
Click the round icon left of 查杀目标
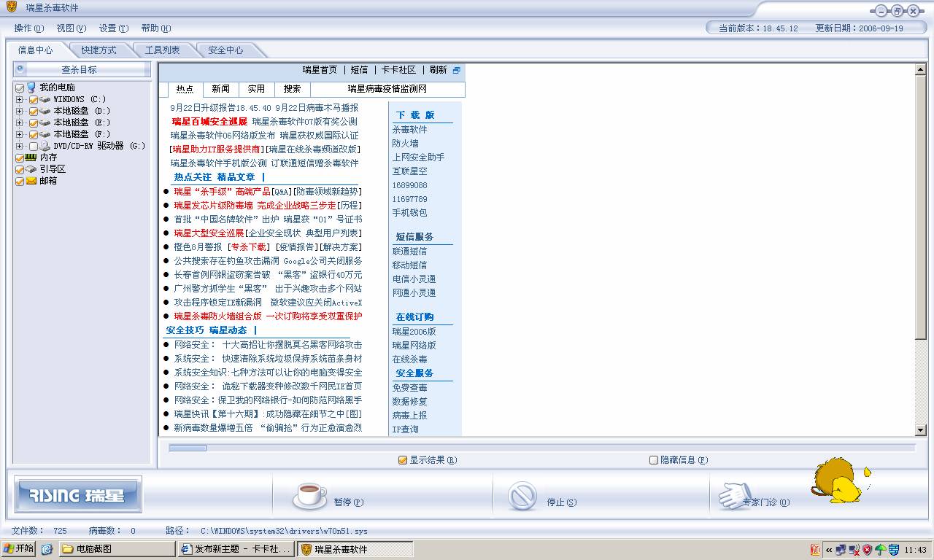[20, 69]
